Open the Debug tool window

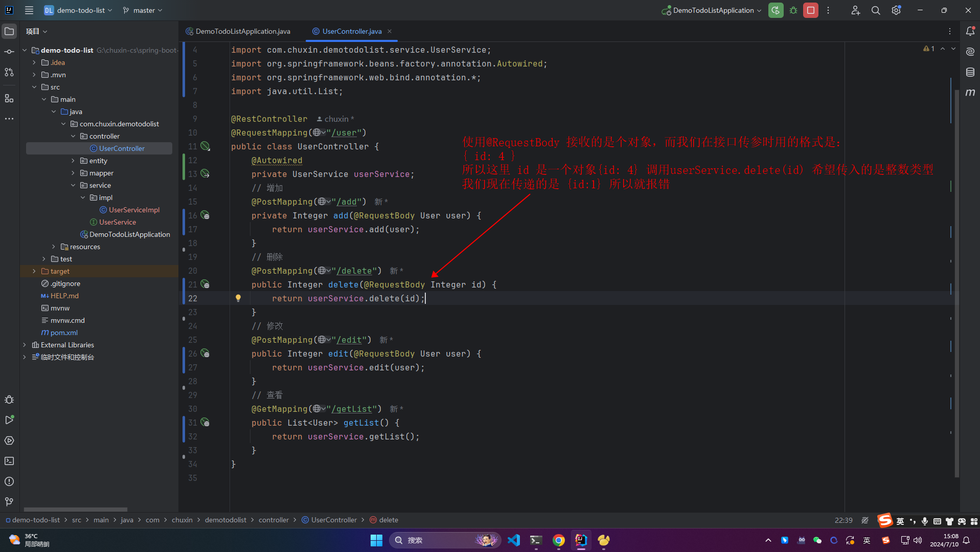click(x=9, y=400)
